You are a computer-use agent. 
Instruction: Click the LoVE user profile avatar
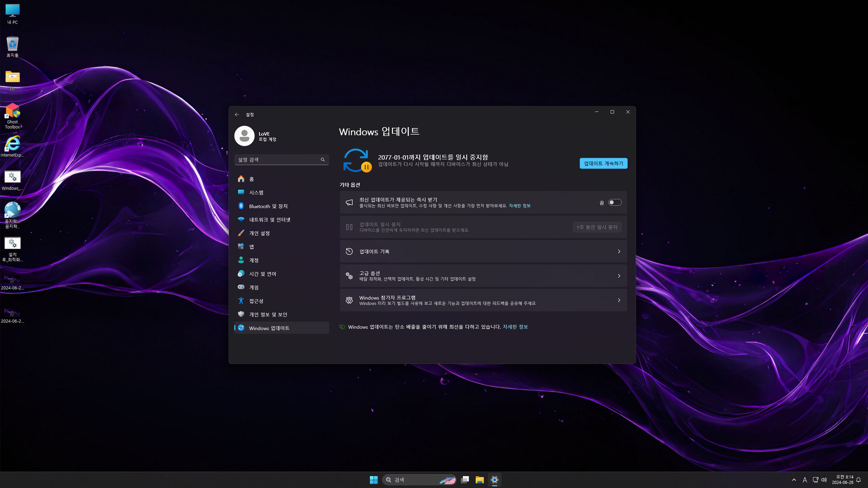[245, 136]
